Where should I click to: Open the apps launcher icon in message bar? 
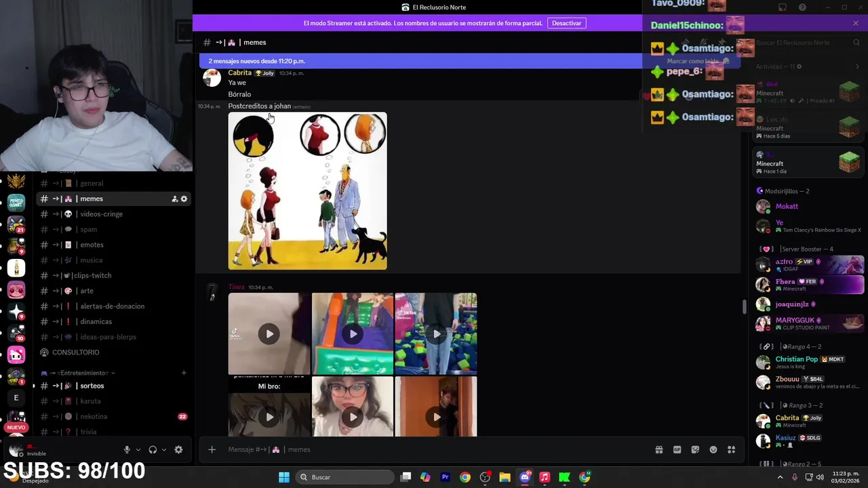731,449
